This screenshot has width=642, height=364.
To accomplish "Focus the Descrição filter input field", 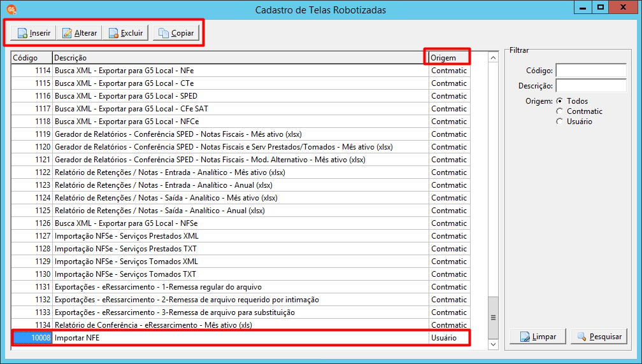I will point(591,86).
